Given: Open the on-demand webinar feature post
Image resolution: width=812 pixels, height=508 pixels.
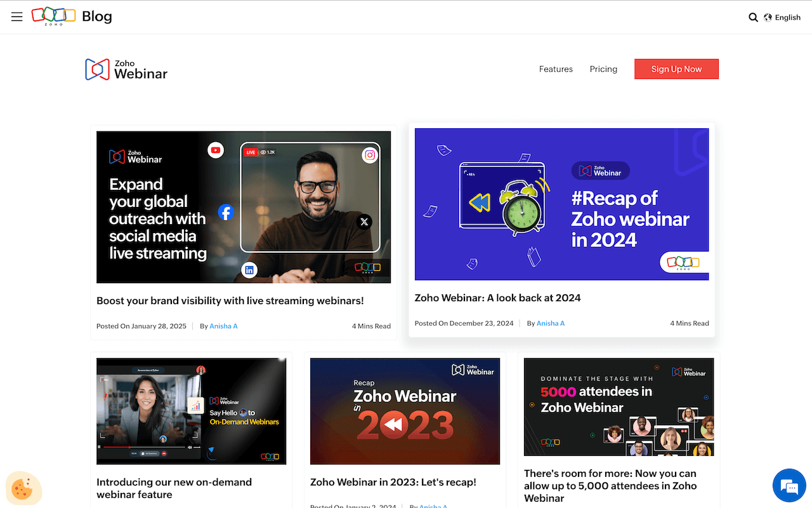Looking at the screenshot, I should tap(174, 488).
